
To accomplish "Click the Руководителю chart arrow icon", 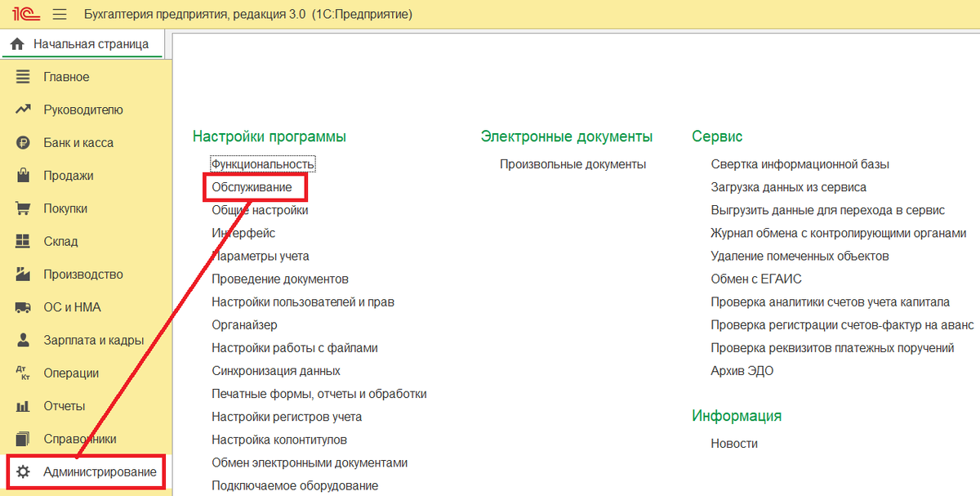I will click(23, 109).
